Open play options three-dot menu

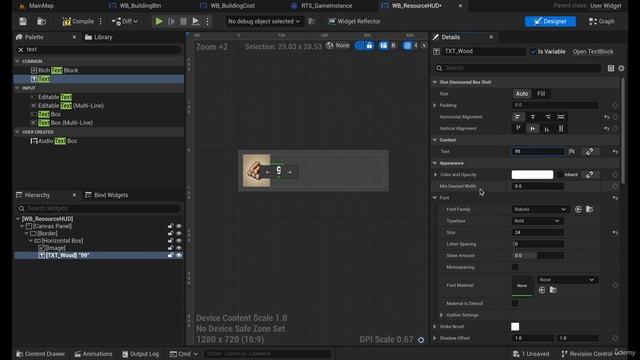pos(207,21)
